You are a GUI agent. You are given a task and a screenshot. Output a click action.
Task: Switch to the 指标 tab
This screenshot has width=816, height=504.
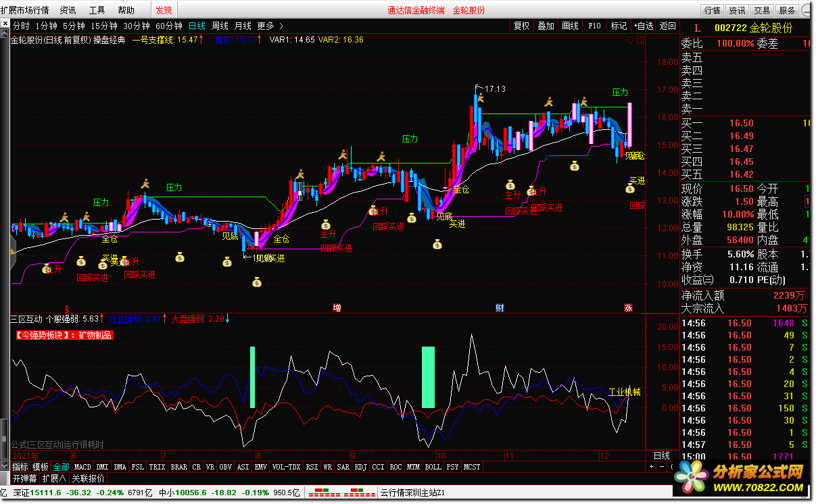(20, 467)
